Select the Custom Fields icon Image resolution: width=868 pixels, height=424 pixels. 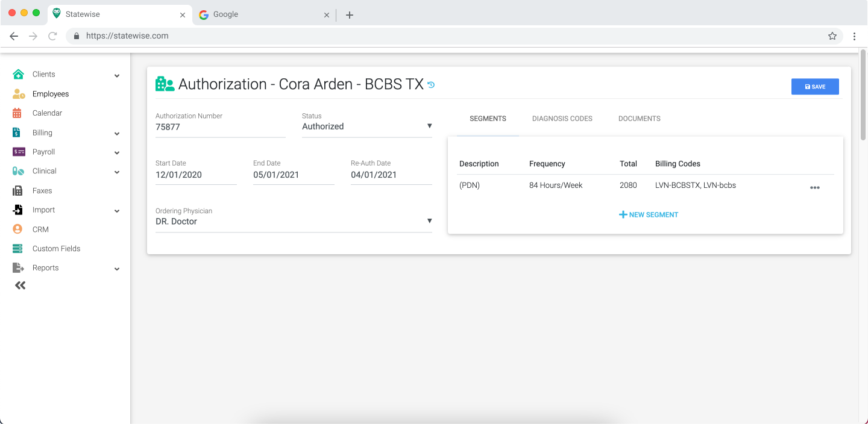click(17, 249)
